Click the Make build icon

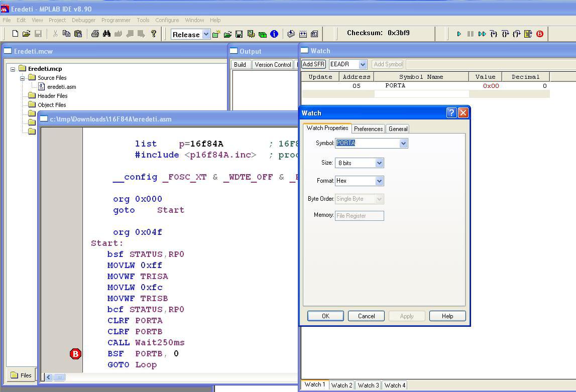click(x=291, y=34)
